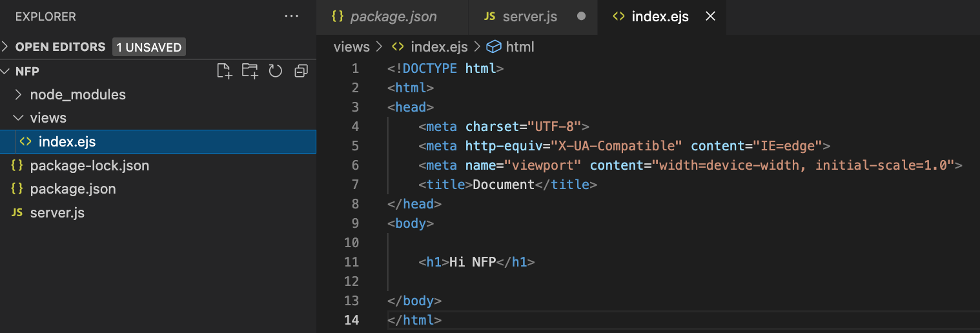Click the opening body tag on line 9
Image resolution: width=980 pixels, height=333 pixels.
coord(411,223)
